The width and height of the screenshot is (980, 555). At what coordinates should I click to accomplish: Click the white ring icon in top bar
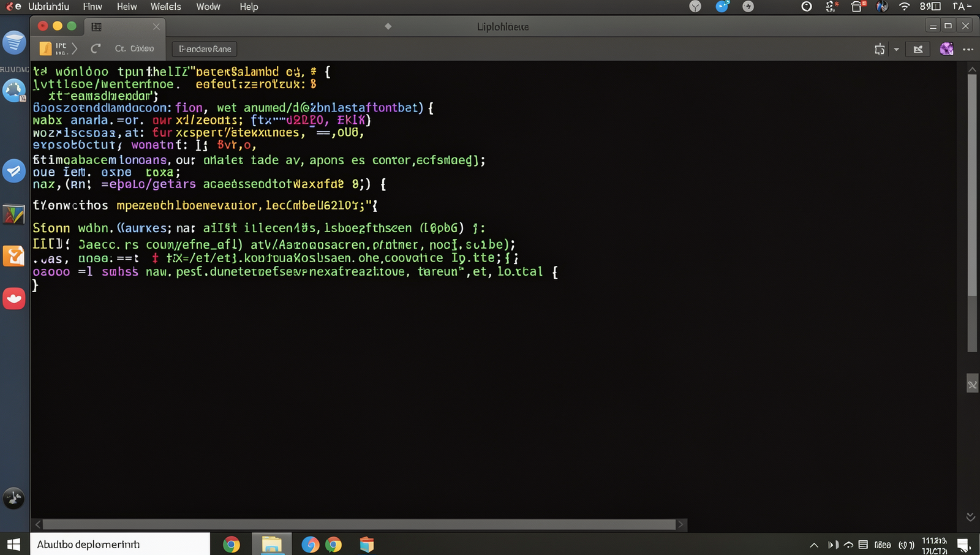(x=807, y=7)
